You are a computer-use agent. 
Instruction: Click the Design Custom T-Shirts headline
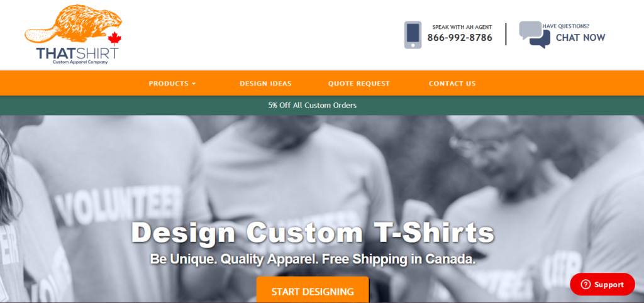[313, 233]
